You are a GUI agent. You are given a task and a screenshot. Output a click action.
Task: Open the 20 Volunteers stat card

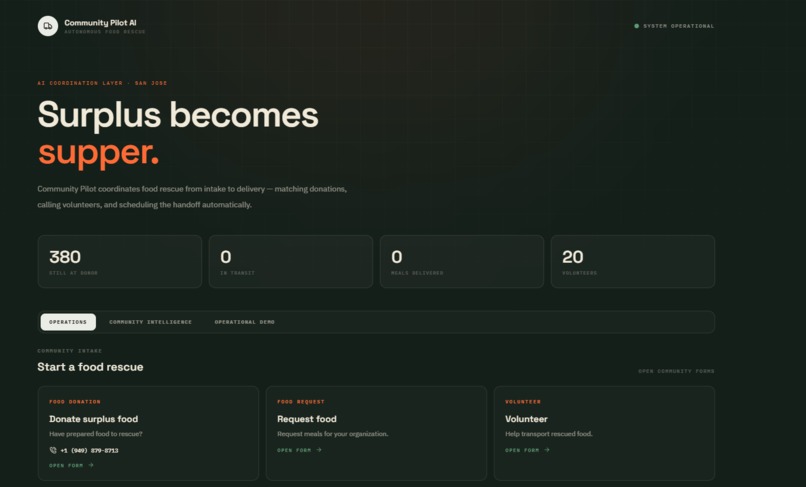[x=633, y=262]
